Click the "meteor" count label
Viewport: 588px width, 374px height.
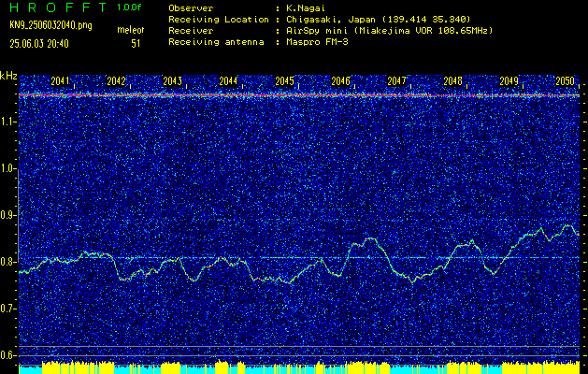tap(130, 30)
